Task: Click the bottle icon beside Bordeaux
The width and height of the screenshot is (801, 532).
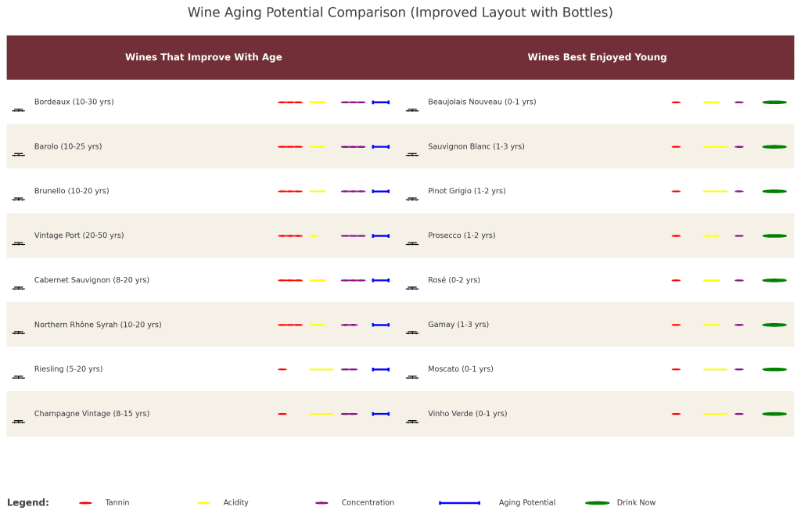Action: coord(18,110)
